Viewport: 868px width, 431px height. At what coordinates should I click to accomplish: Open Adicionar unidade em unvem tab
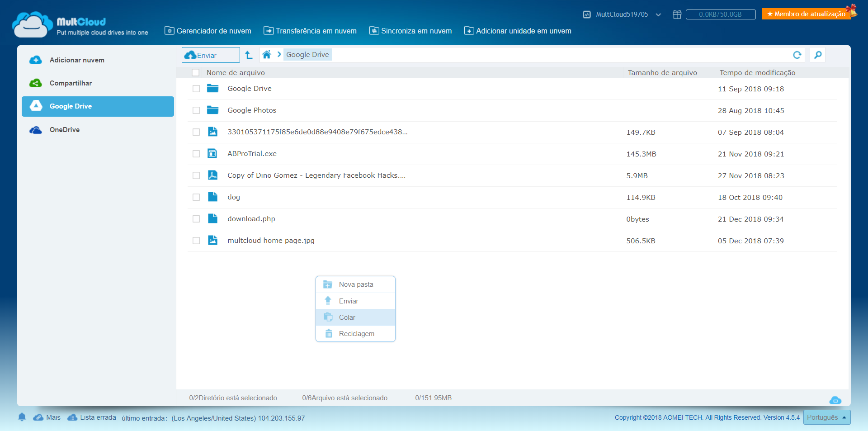pos(518,31)
